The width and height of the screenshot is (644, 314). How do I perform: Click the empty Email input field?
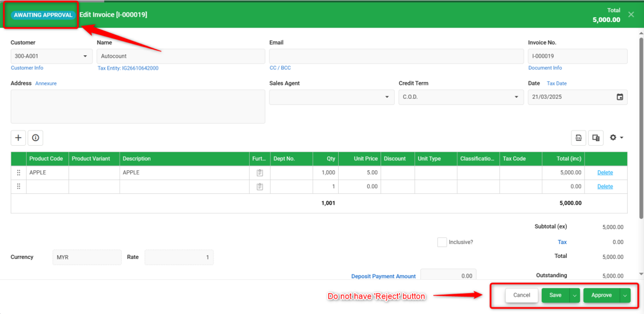(397, 56)
